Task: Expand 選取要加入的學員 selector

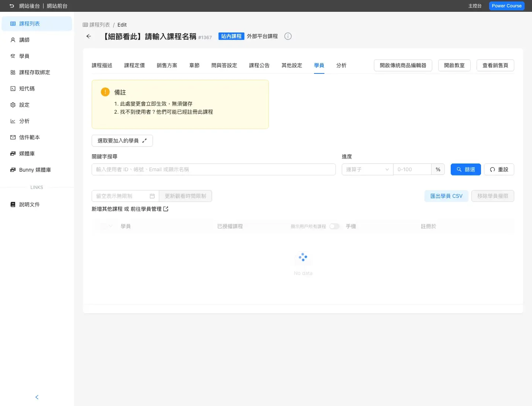Action: click(122, 141)
